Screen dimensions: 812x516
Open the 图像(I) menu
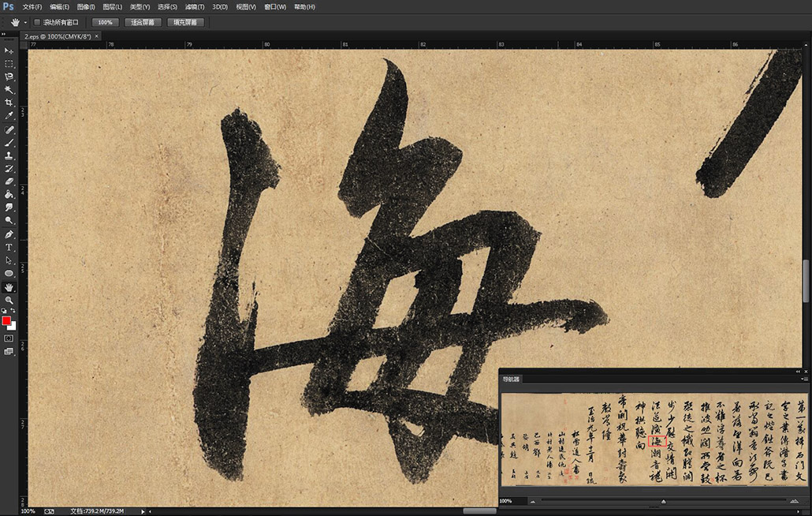tap(86, 7)
